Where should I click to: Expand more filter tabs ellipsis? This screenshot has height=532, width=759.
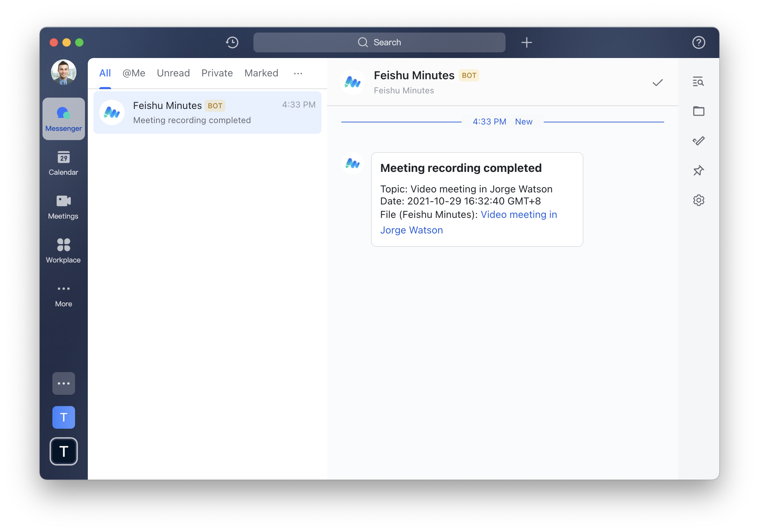tap(298, 74)
